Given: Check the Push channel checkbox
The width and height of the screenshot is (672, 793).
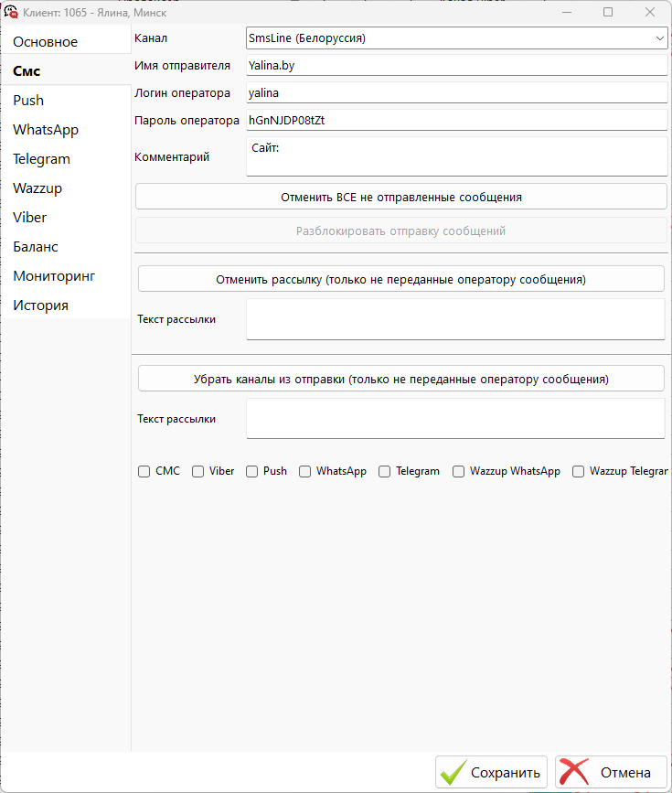Looking at the screenshot, I should click(251, 471).
